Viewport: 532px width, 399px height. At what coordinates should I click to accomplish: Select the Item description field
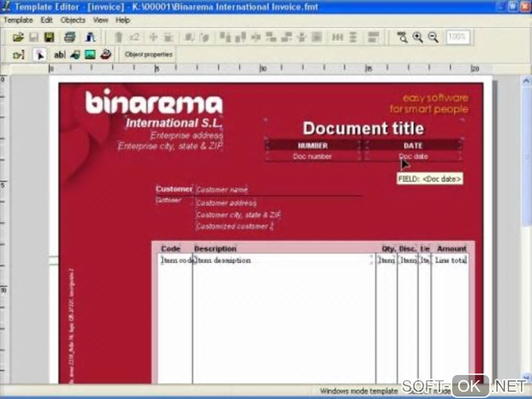[224, 260]
